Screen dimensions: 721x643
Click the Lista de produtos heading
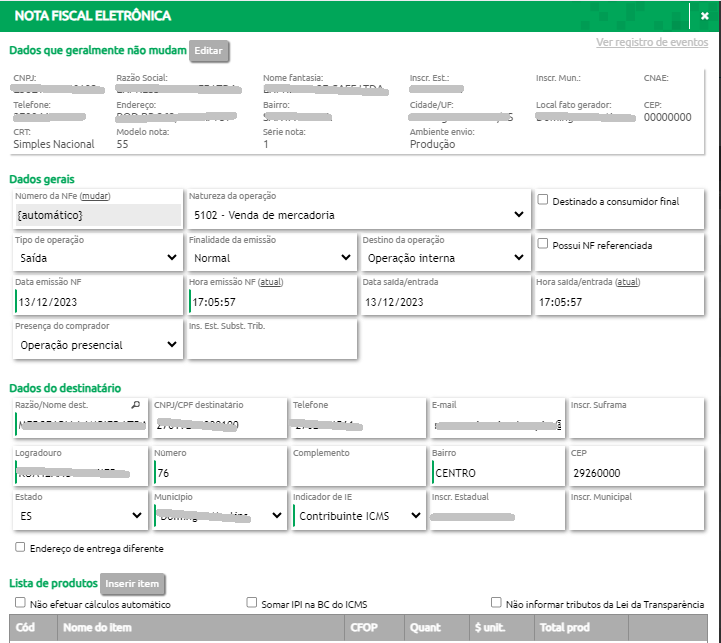[53, 583]
